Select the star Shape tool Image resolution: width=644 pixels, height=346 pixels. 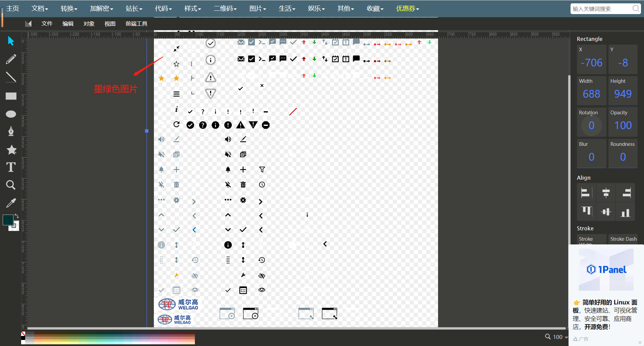(x=11, y=150)
